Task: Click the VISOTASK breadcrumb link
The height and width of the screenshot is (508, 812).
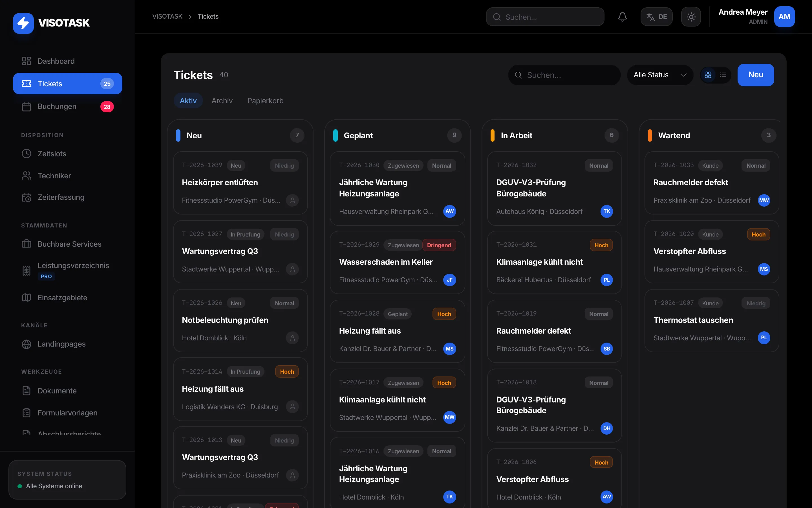Action: (167, 16)
